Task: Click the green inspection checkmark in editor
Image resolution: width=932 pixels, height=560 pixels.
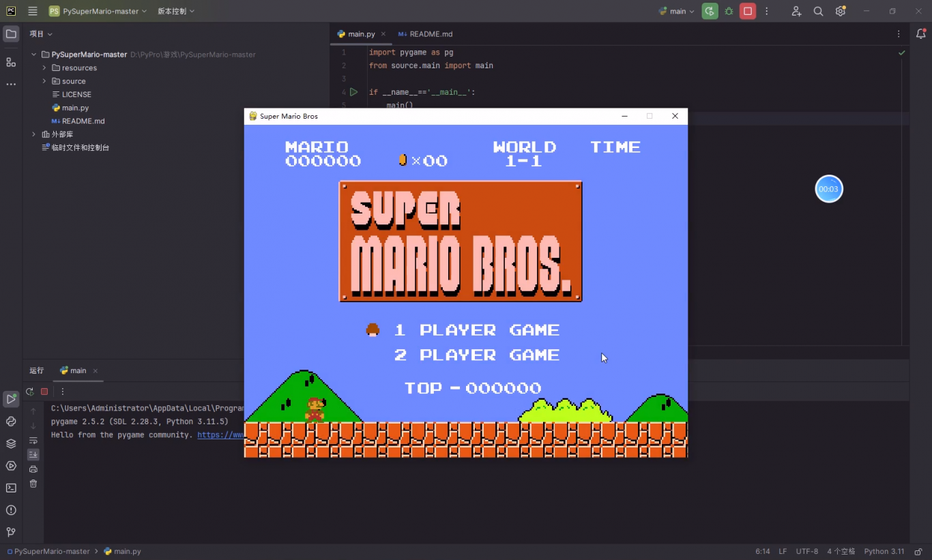Action: (x=902, y=53)
